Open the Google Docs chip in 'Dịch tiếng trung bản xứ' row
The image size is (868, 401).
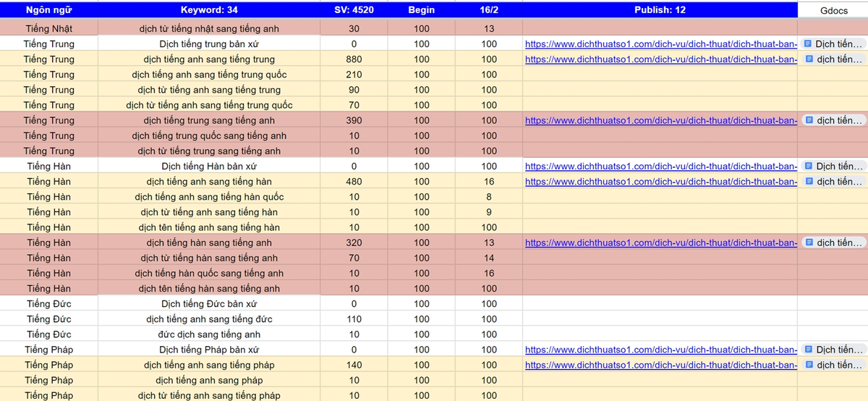(834, 44)
